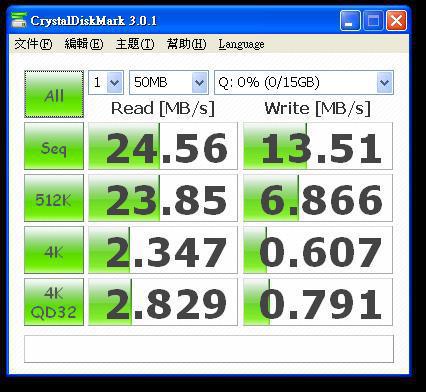The height and width of the screenshot is (392, 426).
Task: Start all benchmarks with All button
Action: click(x=54, y=94)
